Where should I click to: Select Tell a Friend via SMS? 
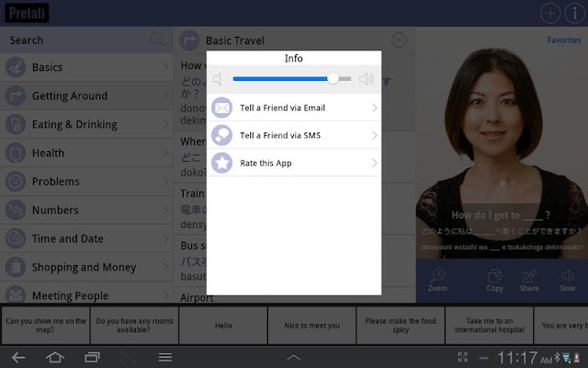pyautogui.click(x=294, y=135)
